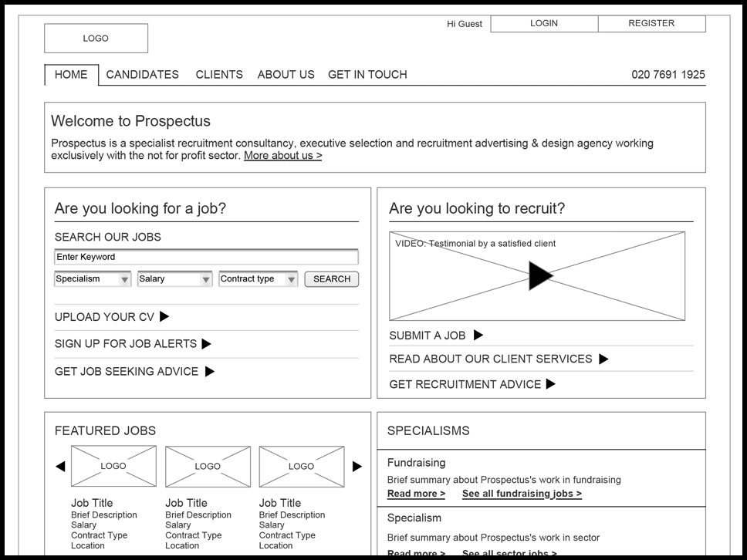747x560 pixels.
Task: Click Get Job Seeking Advice link
Action: 127,372
